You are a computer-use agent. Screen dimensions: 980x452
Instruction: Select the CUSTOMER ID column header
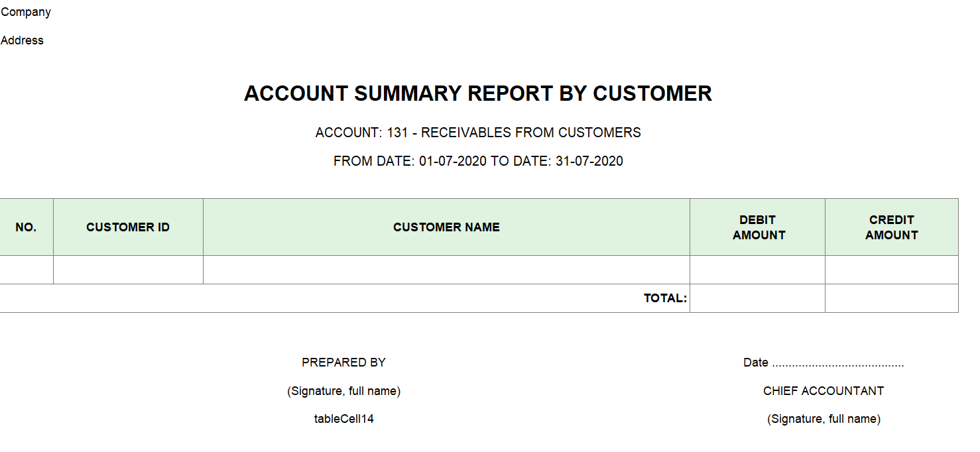coord(128,227)
